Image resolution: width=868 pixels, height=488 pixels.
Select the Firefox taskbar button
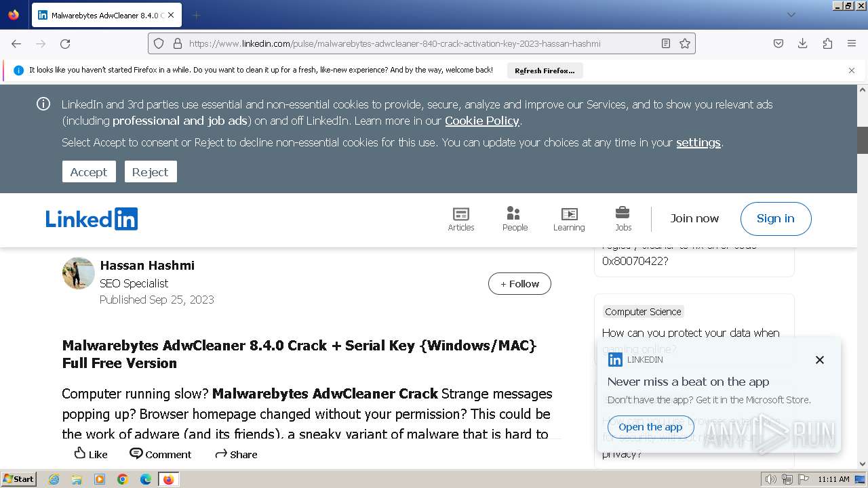pos(168,479)
